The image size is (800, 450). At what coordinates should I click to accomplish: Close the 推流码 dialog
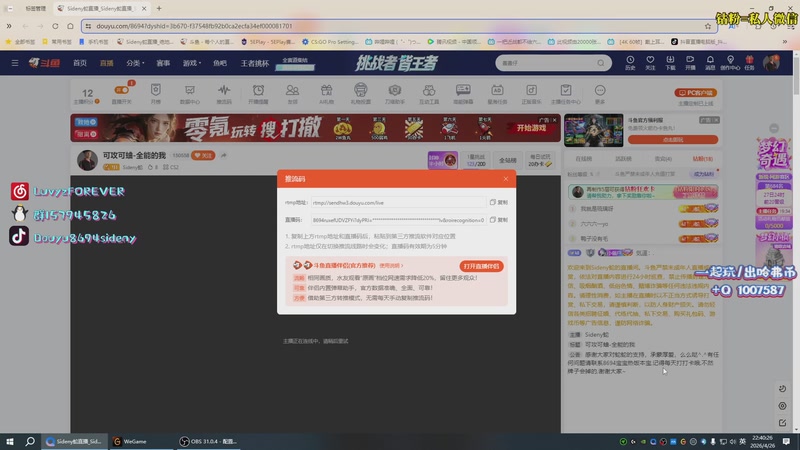(506, 179)
